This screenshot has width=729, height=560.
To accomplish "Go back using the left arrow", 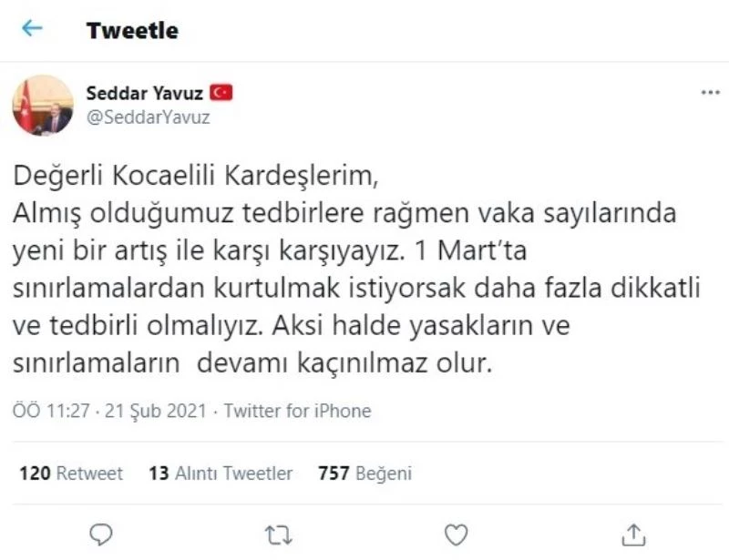I will point(33,29).
